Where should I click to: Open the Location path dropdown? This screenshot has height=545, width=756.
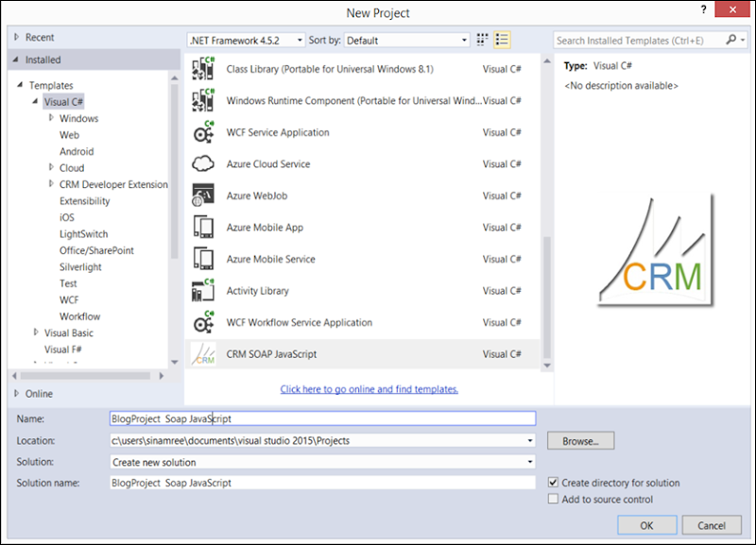pyautogui.click(x=530, y=440)
